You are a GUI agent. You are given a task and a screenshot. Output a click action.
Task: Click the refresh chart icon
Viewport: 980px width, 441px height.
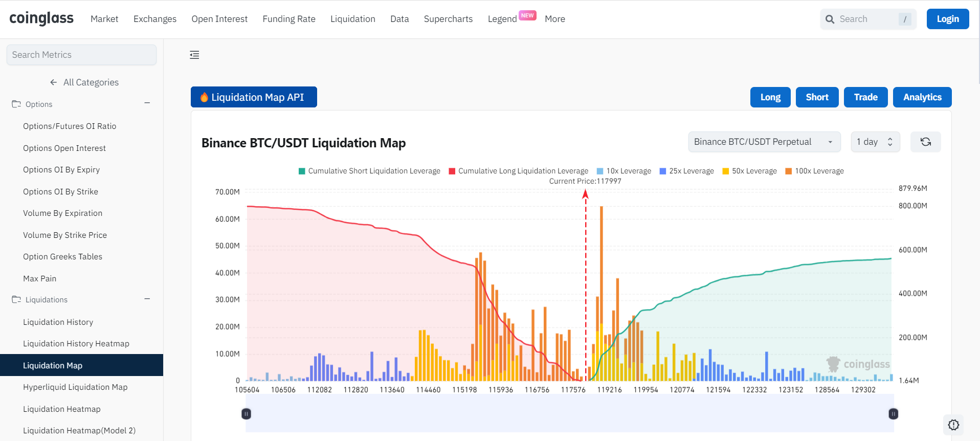pyautogui.click(x=925, y=142)
